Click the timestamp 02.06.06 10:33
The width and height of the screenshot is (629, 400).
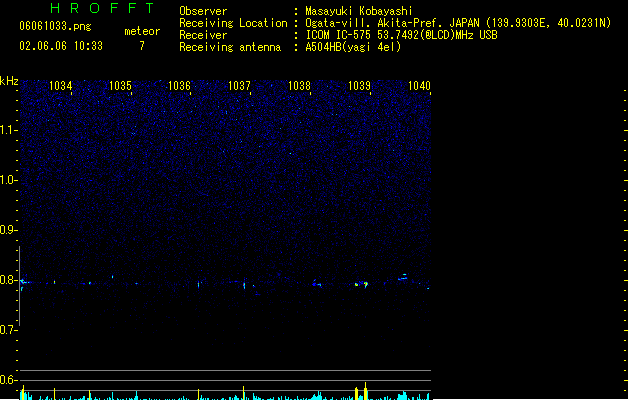pyautogui.click(x=61, y=46)
